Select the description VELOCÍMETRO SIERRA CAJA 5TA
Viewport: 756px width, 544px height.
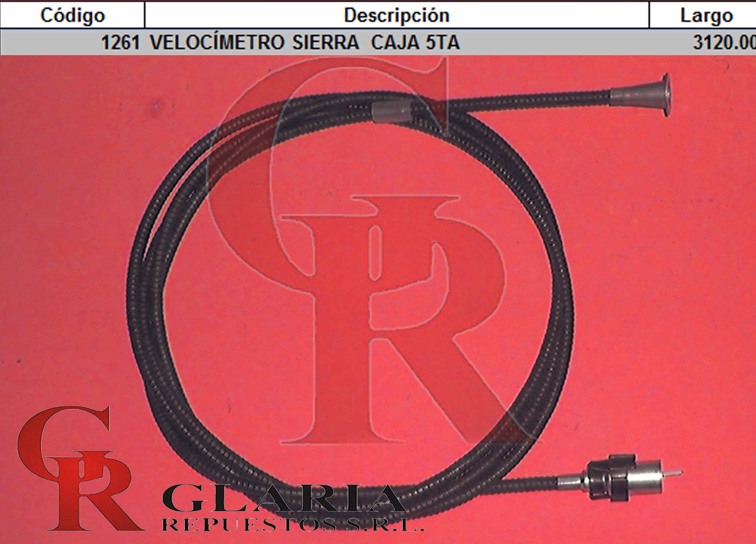[305, 42]
